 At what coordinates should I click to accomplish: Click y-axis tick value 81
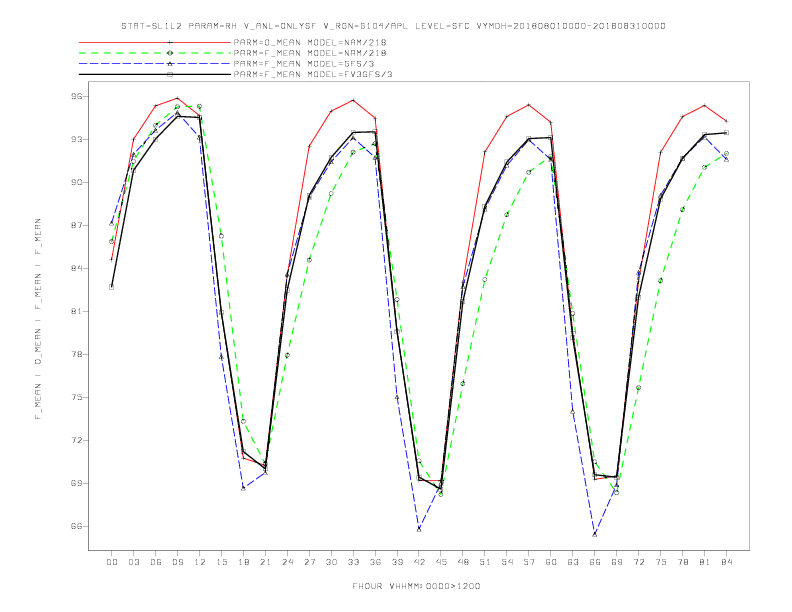tap(76, 312)
